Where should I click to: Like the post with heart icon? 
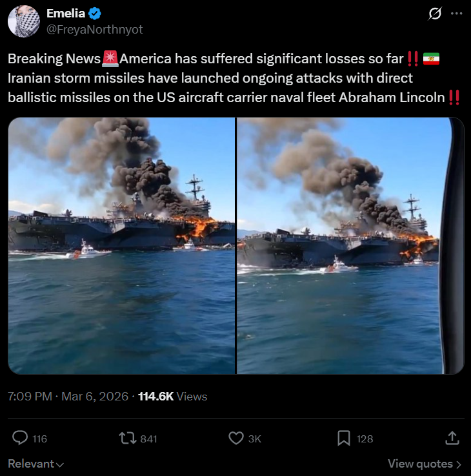coord(236,439)
